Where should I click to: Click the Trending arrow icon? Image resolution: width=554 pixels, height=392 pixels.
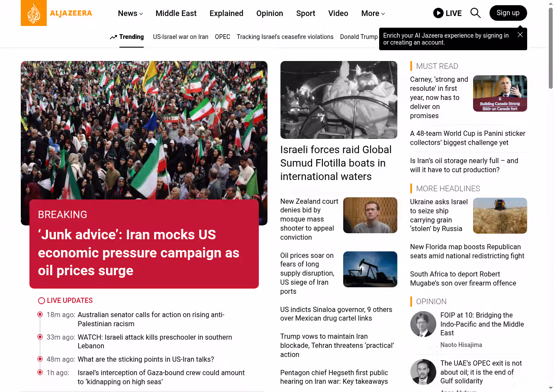tap(113, 37)
